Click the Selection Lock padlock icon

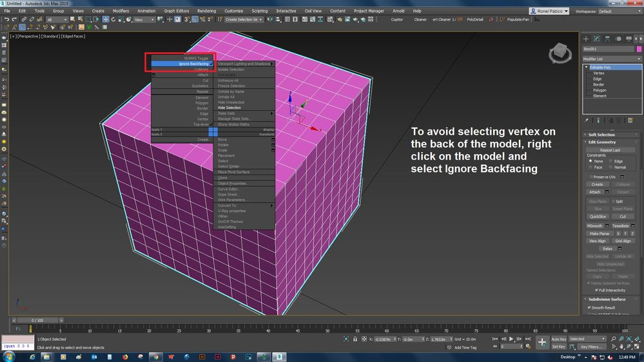tap(355, 339)
